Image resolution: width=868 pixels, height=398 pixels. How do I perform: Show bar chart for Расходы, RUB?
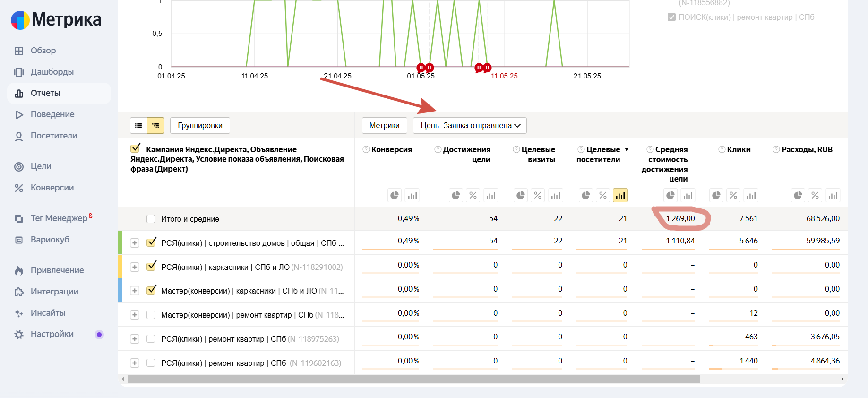pos(833,195)
